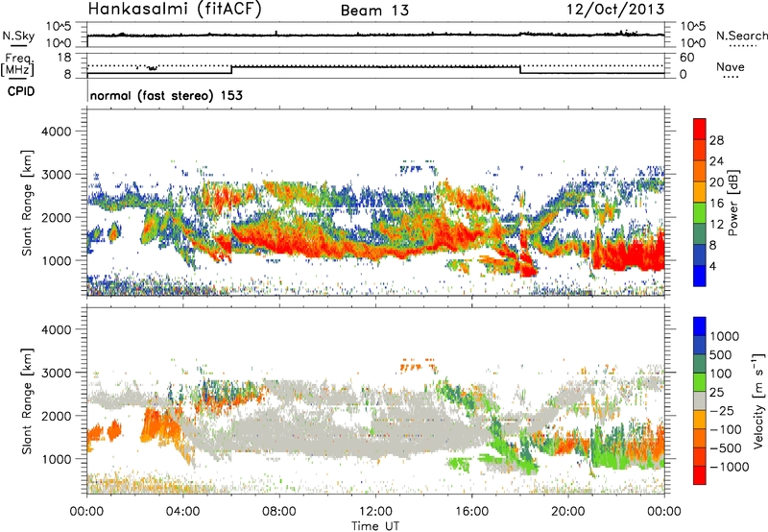Click the gray band of the velocity color bar
The image size is (768, 532).
[700, 401]
